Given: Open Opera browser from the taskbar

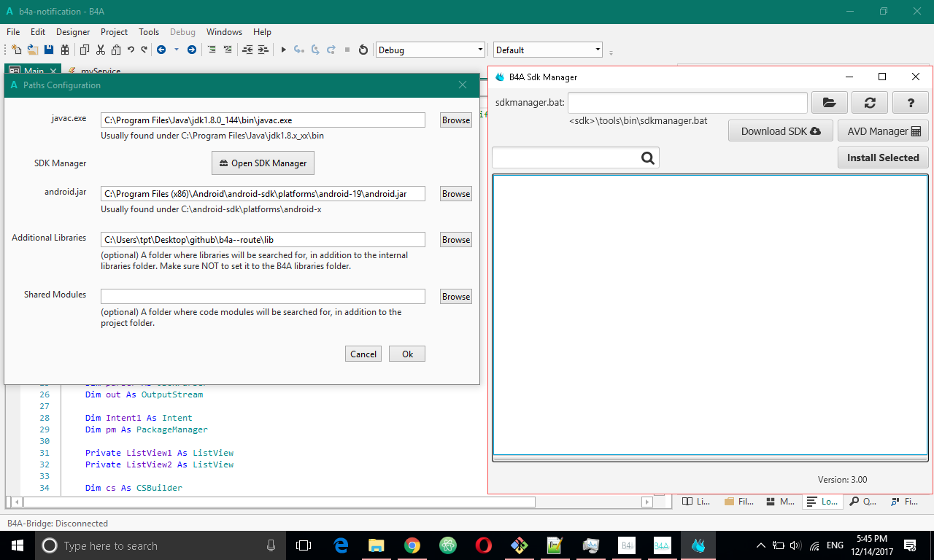Looking at the screenshot, I should click(x=483, y=545).
